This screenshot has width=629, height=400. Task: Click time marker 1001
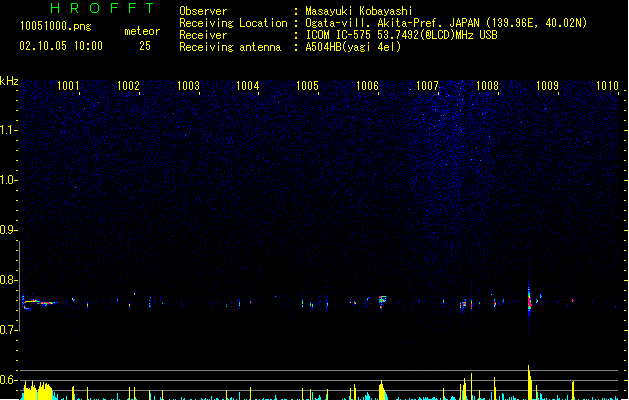click(x=68, y=86)
